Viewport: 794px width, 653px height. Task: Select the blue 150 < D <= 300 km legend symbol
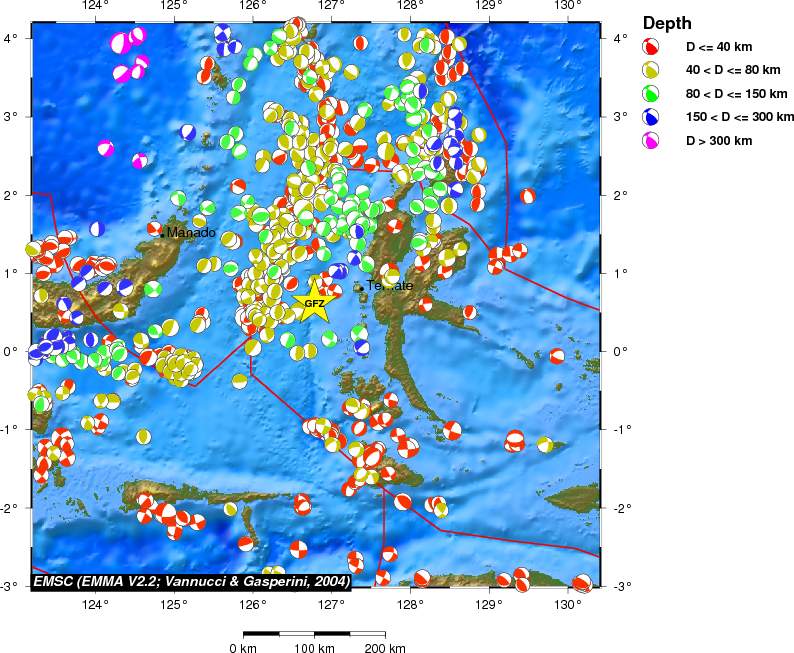point(651,117)
